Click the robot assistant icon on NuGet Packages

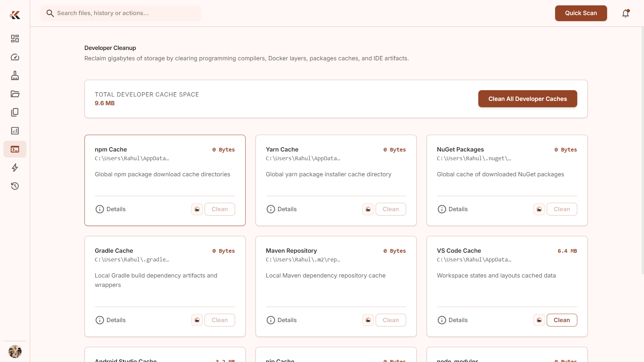pyautogui.click(x=539, y=209)
